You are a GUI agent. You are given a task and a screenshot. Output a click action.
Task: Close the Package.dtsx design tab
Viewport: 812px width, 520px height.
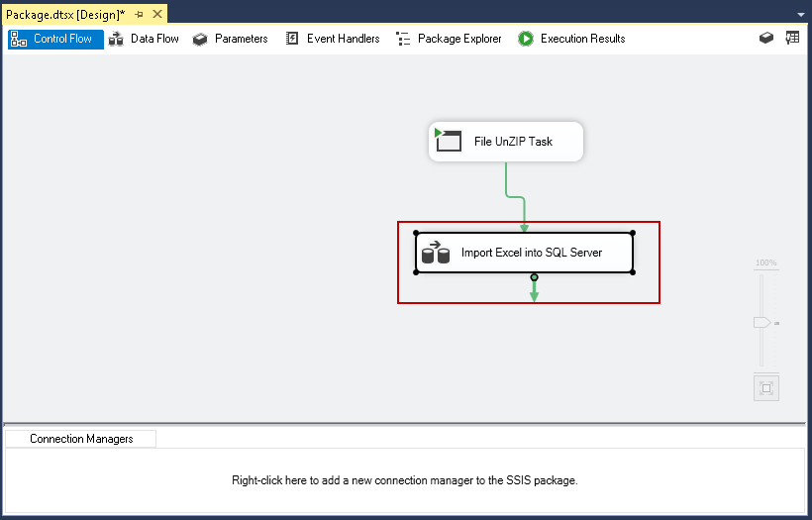[x=157, y=15]
